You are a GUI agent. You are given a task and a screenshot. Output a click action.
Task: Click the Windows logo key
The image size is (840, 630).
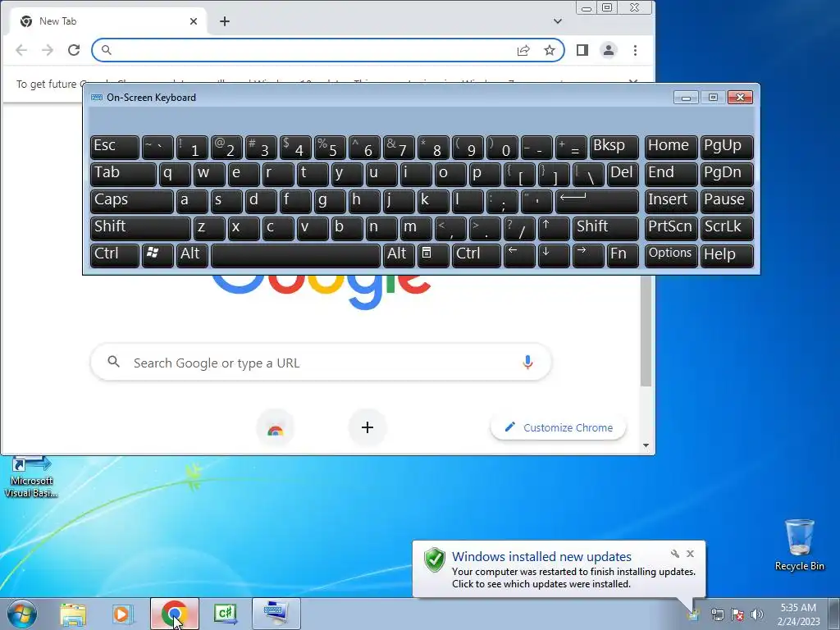click(x=157, y=255)
